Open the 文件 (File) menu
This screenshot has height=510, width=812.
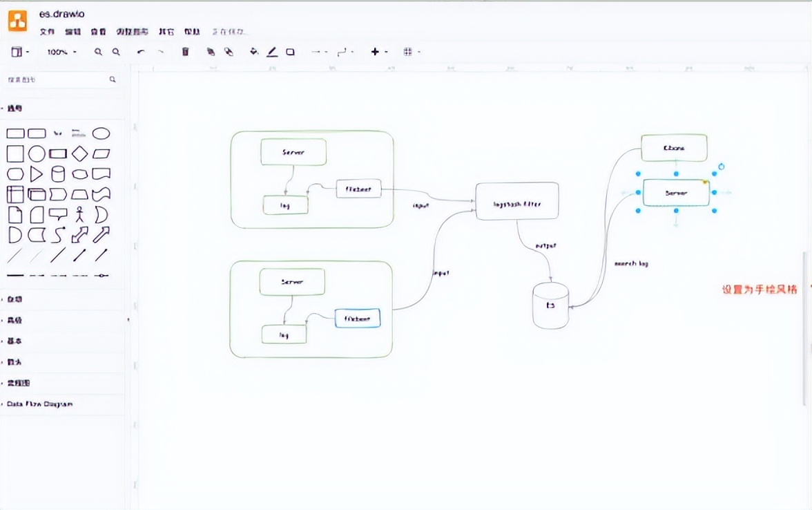click(x=47, y=32)
